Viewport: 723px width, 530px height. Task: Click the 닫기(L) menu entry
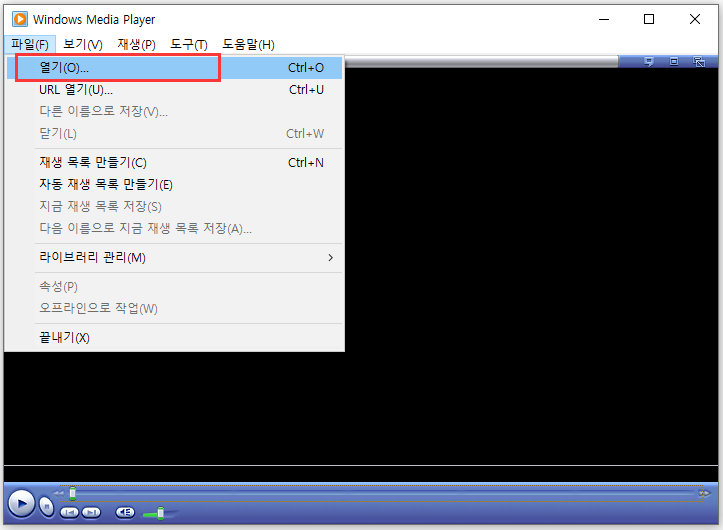pos(174,133)
